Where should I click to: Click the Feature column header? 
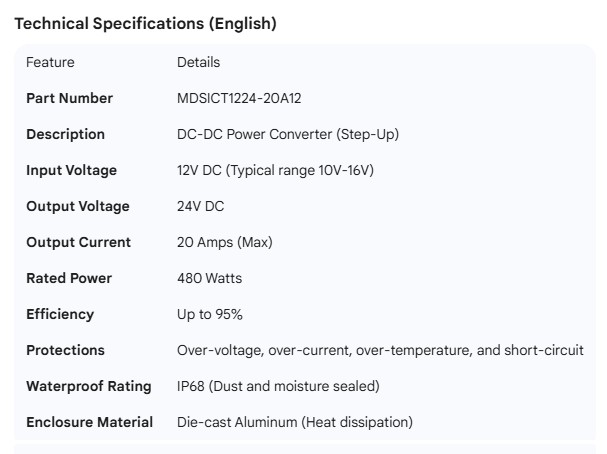point(50,62)
